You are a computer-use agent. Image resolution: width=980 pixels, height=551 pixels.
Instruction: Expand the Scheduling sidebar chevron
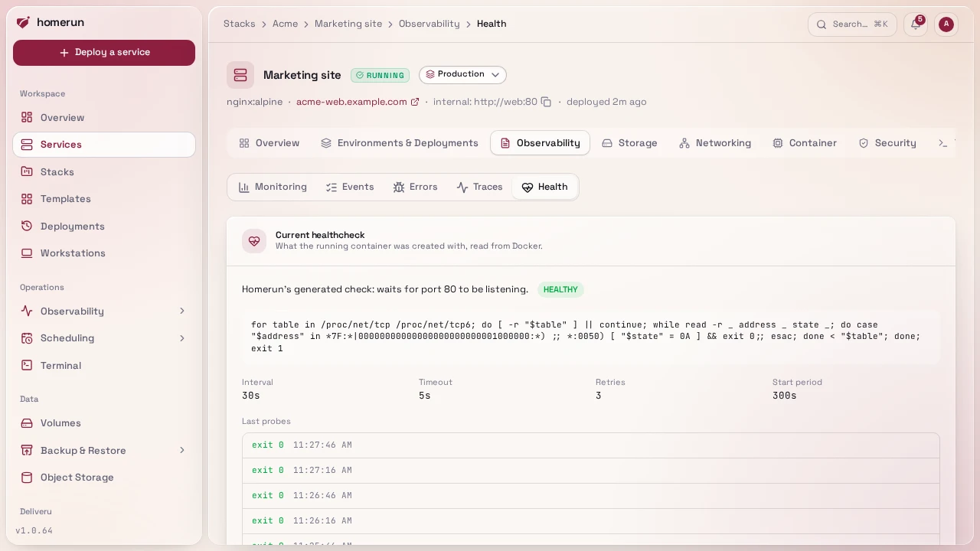(x=182, y=338)
